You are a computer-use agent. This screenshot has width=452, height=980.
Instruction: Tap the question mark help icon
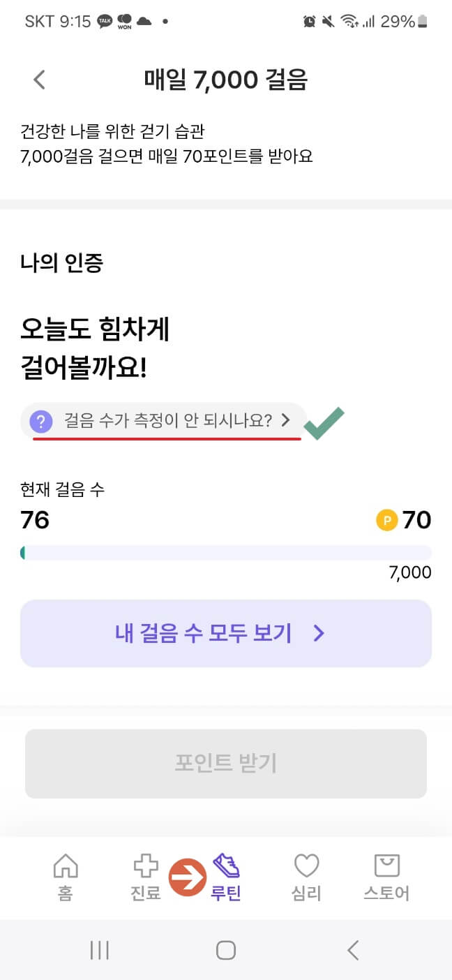42,421
